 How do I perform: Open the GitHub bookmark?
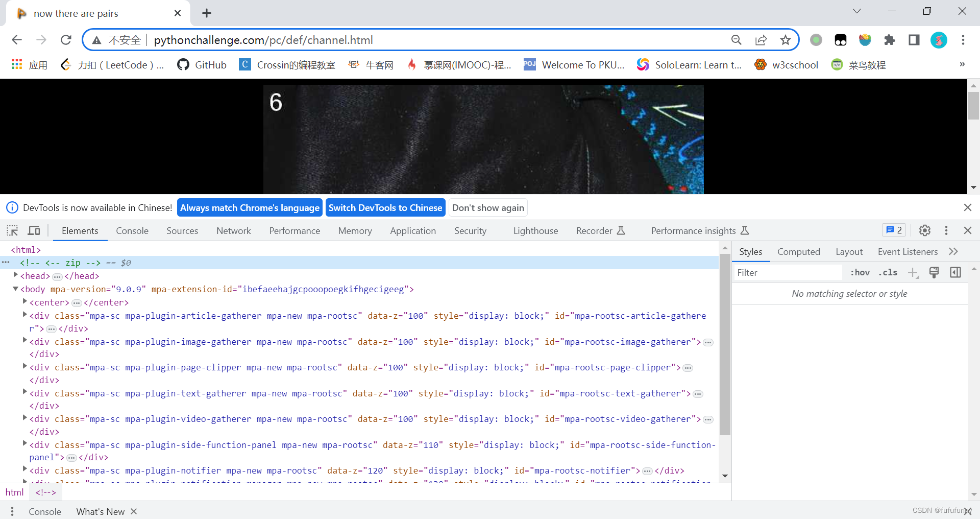coord(202,65)
